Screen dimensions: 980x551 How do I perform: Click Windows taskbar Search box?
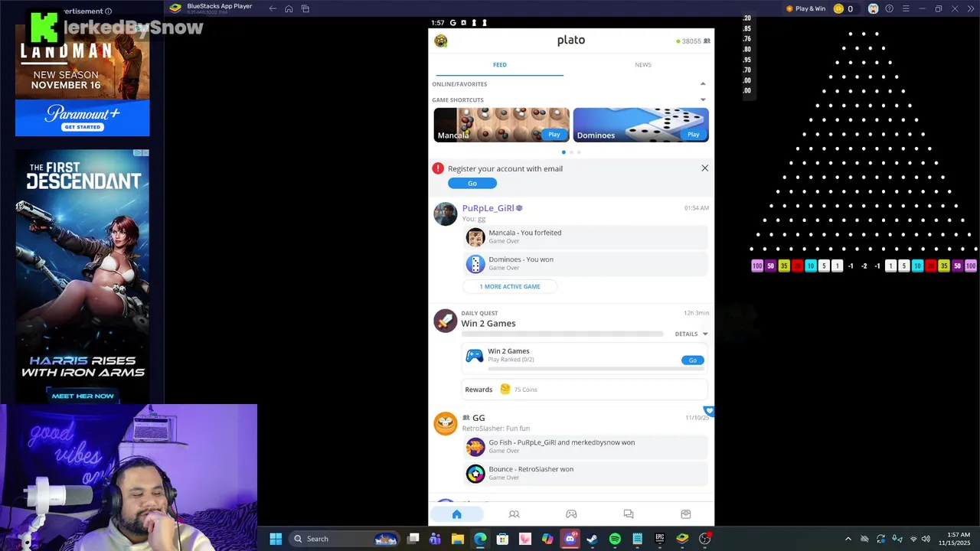click(344, 539)
